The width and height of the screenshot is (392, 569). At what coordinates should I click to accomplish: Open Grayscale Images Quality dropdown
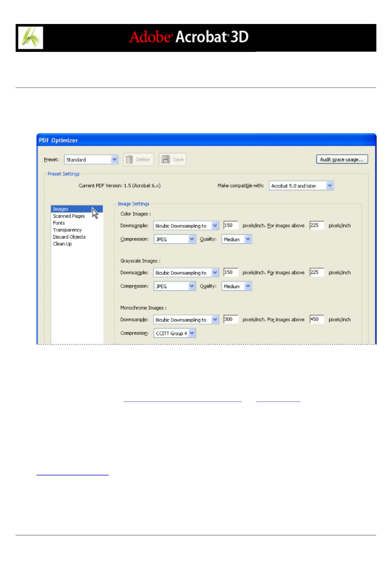(x=237, y=286)
